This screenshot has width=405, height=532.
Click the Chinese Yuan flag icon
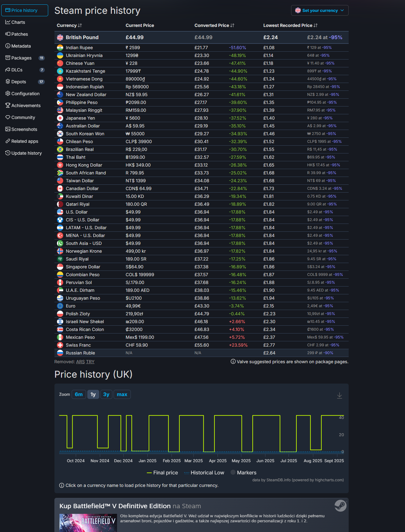60,63
